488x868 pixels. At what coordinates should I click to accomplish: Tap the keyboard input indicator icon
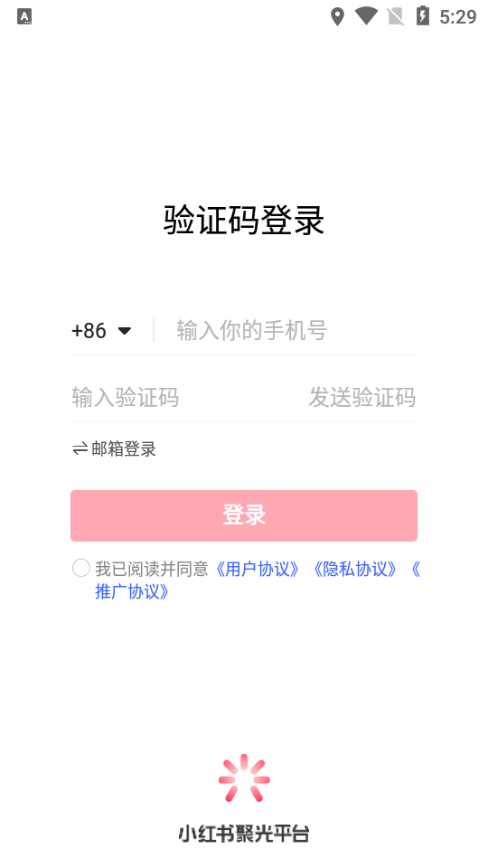pyautogui.click(x=24, y=16)
